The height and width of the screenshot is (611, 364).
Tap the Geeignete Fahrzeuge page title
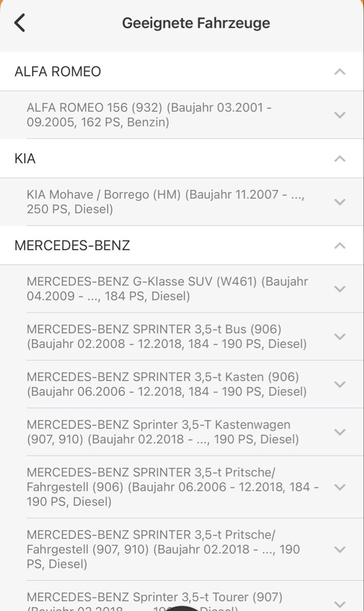click(x=196, y=23)
